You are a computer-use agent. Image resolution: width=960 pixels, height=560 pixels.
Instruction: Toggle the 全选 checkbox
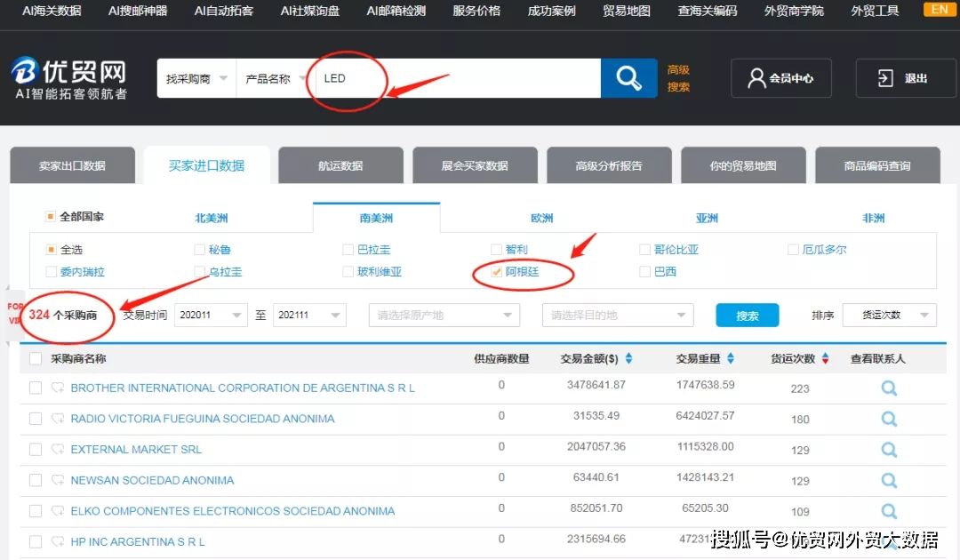[52, 250]
